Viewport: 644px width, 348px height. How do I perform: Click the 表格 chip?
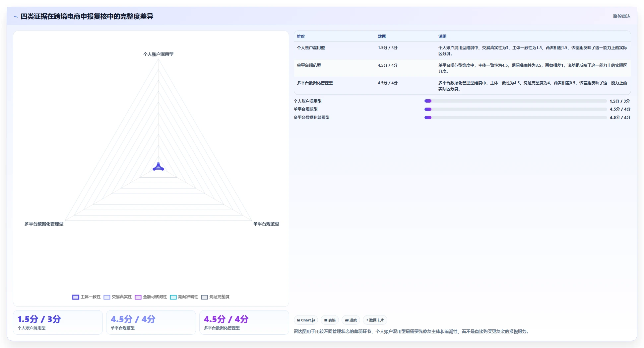[x=330, y=320]
